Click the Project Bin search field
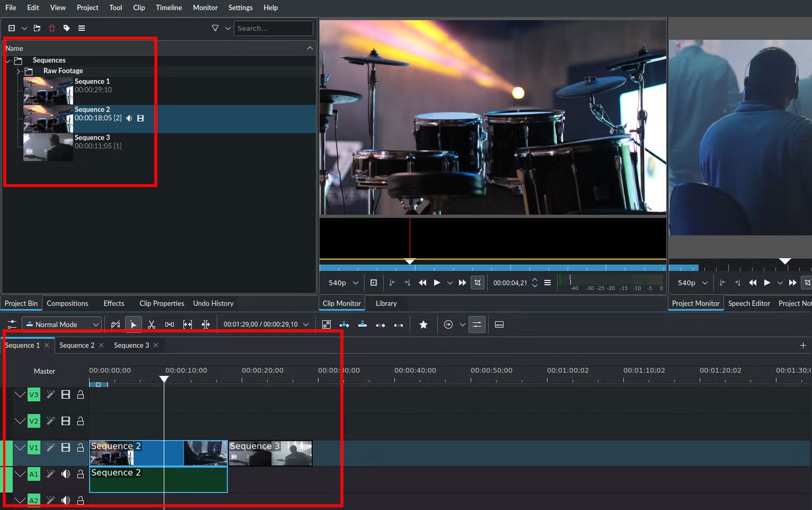This screenshot has height=510, width=812. [273, 28]
